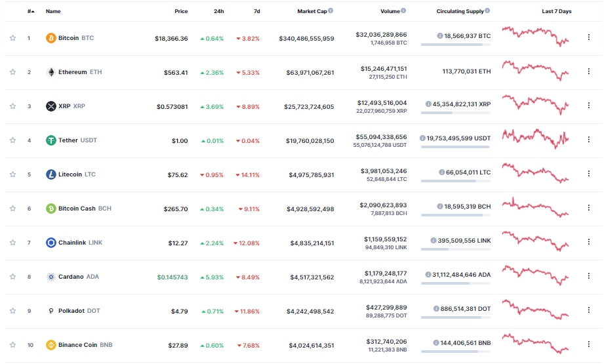Click info icon beside BNB supply
The image size is (604, 364).
[436, 343]
